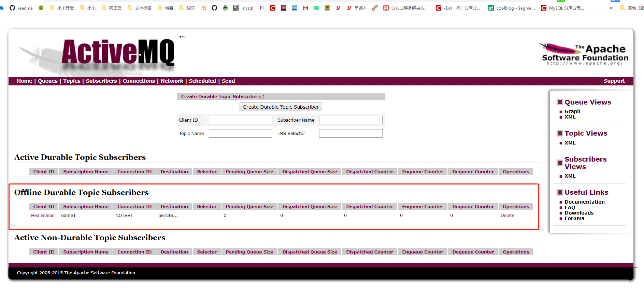The image size is (644, 288).
Task: Open the Network menu item
Action: tap(172, 81)
